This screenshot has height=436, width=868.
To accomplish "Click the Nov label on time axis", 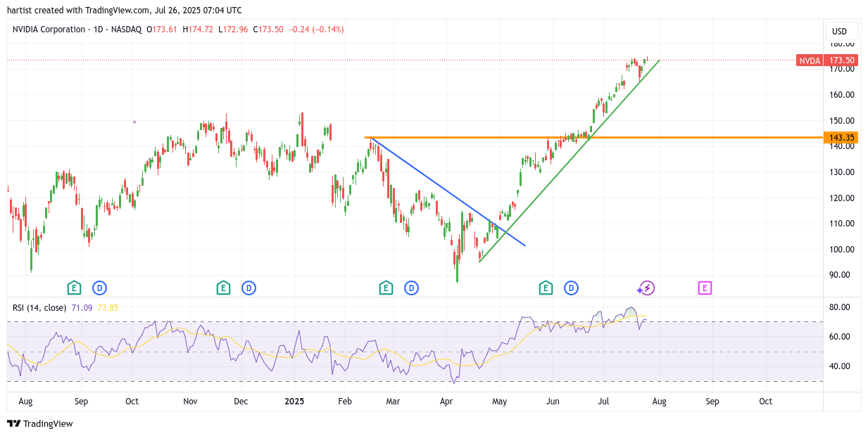I will [190, 402].
